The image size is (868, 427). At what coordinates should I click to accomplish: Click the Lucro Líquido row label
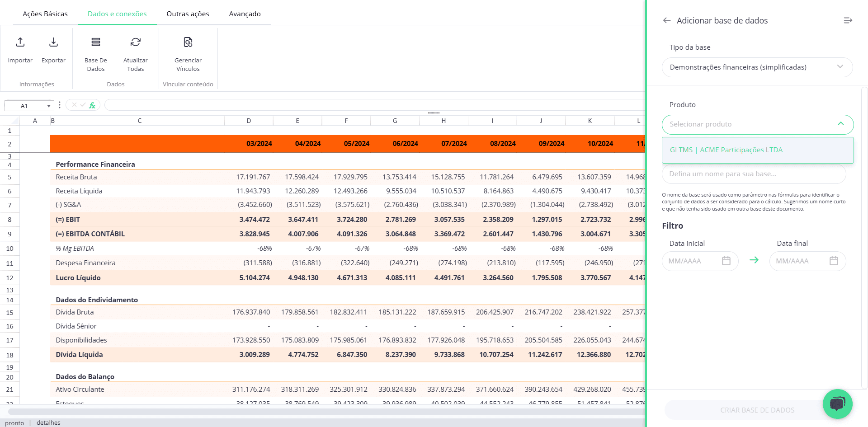coord(78,277)
